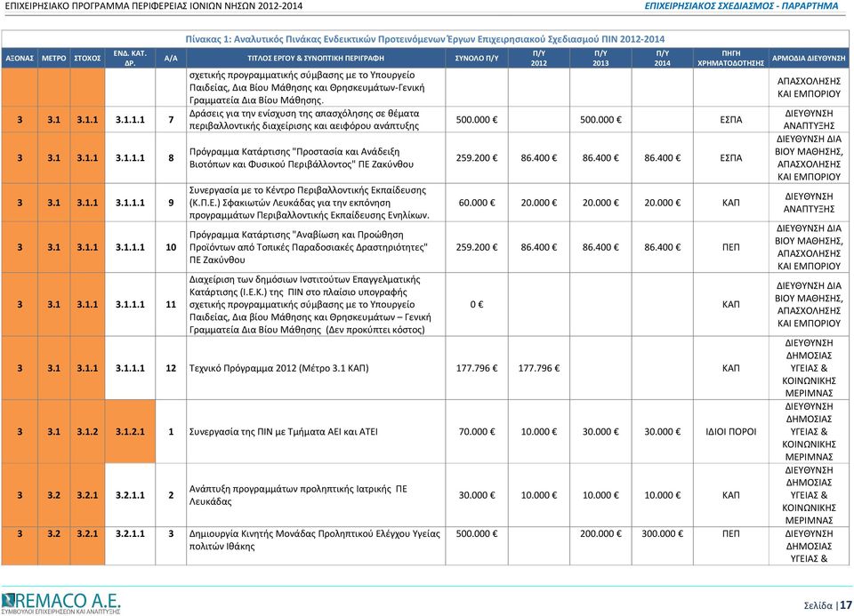Select row 12 title 'Τεχνικό Πρόγραμμα 2012'
Screen dimensions: 854x616
[x=278, y=368]
